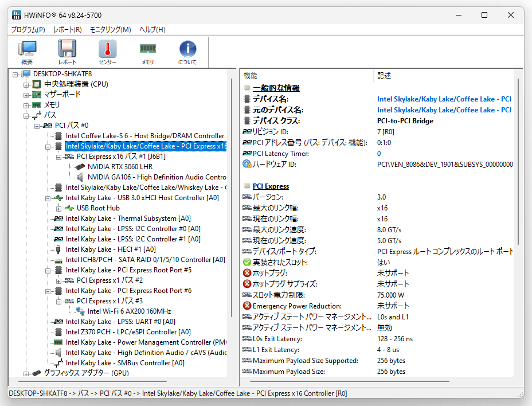Click the Power Management Controller chip icon
The image size is (532, 406).
click(58, 342)
